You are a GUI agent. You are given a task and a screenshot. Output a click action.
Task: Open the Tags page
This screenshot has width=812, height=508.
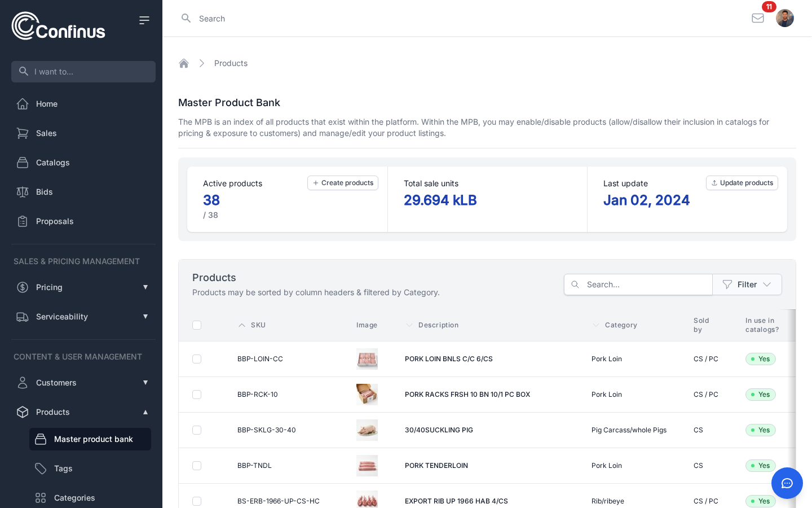(x=63, y=468)
